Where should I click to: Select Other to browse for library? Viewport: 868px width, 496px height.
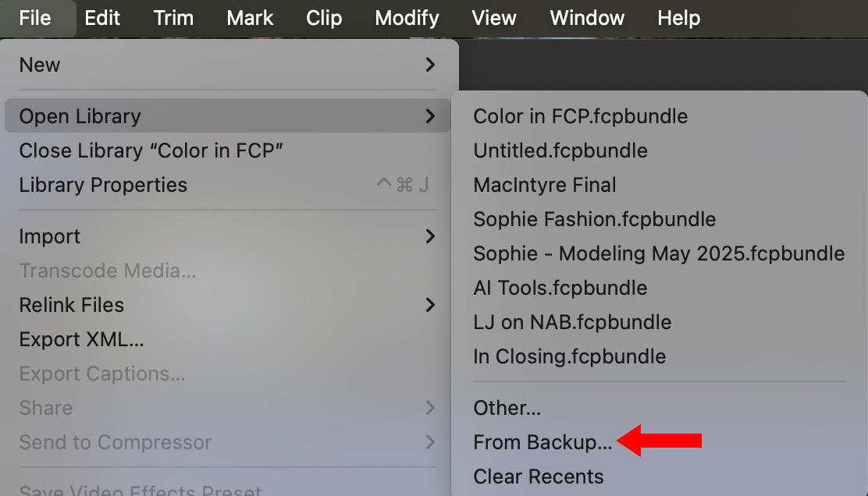(x=507, y=408)
